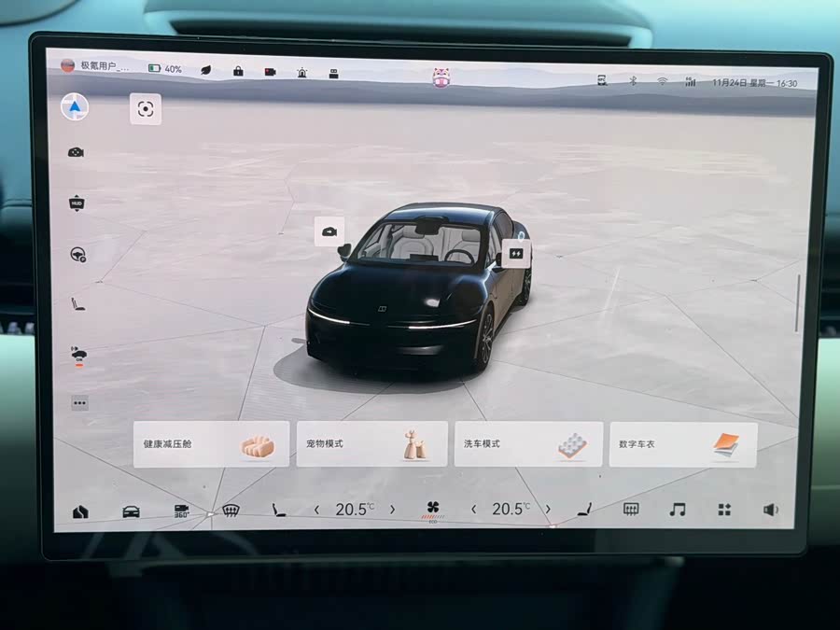Viewport: 840px width, 630px height.
Task: Toggle the front windshield defrost
Action: pos(231,511)
